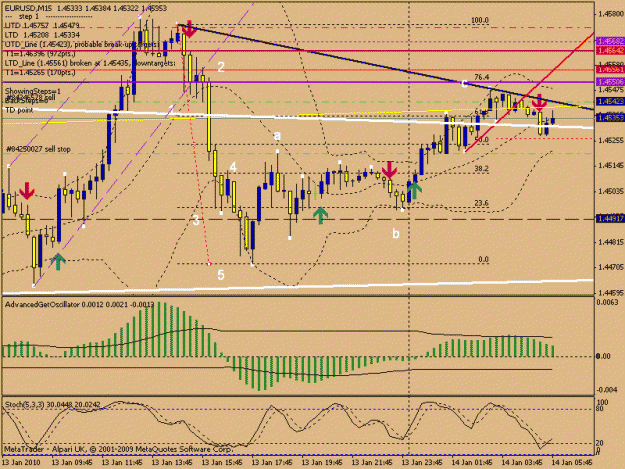Click the Fibonacci 0.0 level label
Screen dimensions: 625x469
coord(483,260)
